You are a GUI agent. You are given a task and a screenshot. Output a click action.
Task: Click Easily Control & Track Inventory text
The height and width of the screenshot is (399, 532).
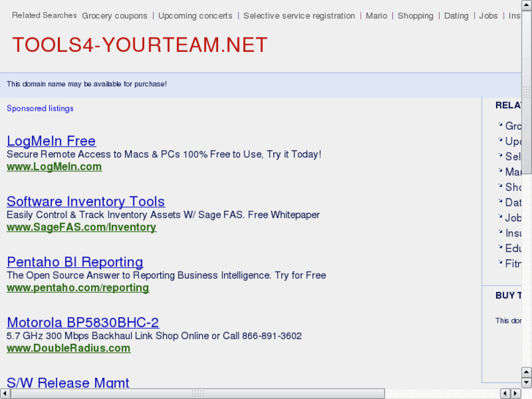click(163, 215)
